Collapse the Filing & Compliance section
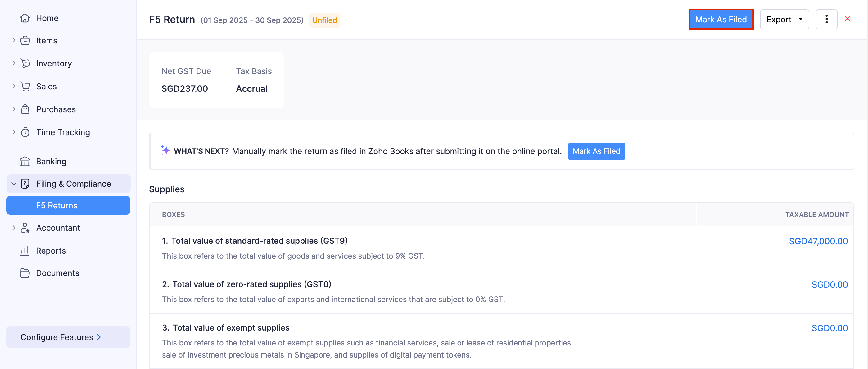 pos(14,184)
